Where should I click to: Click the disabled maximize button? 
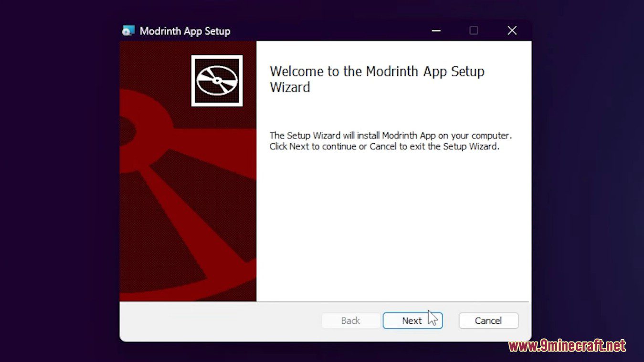click(474, 31)
